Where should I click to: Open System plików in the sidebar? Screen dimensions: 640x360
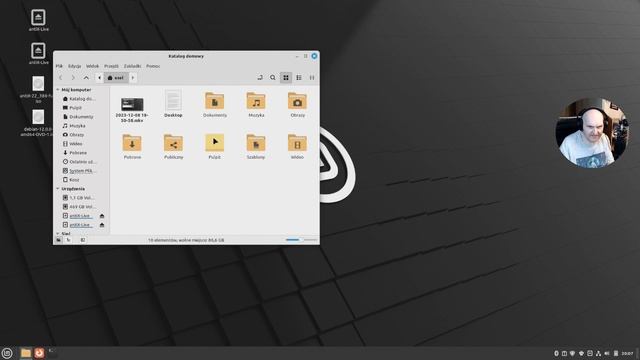80,171
